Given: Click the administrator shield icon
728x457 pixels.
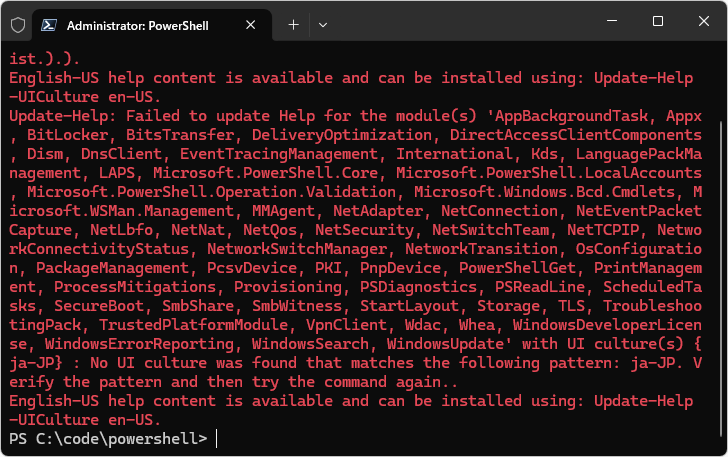Looking at the screenshot, I should tap(17, 24).
